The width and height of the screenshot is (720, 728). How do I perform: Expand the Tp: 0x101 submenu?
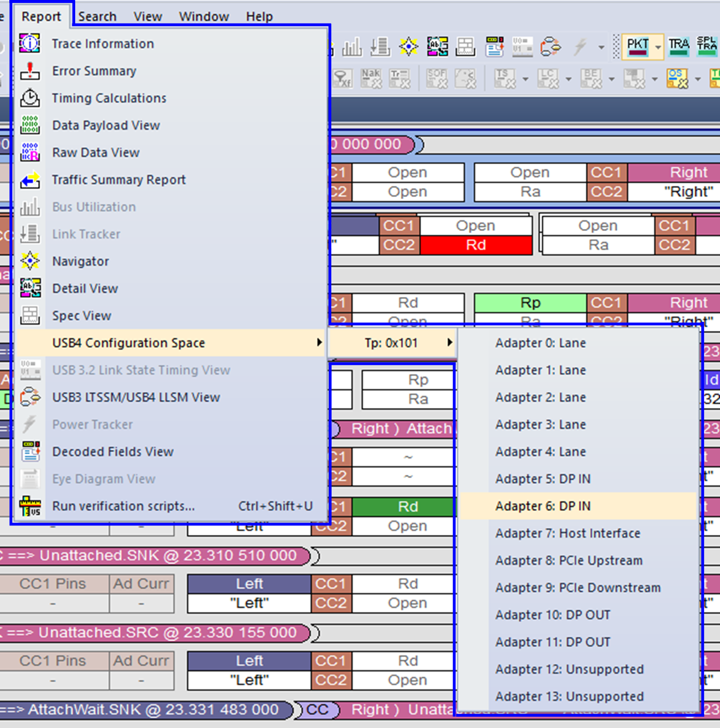(x=393, y=343)
